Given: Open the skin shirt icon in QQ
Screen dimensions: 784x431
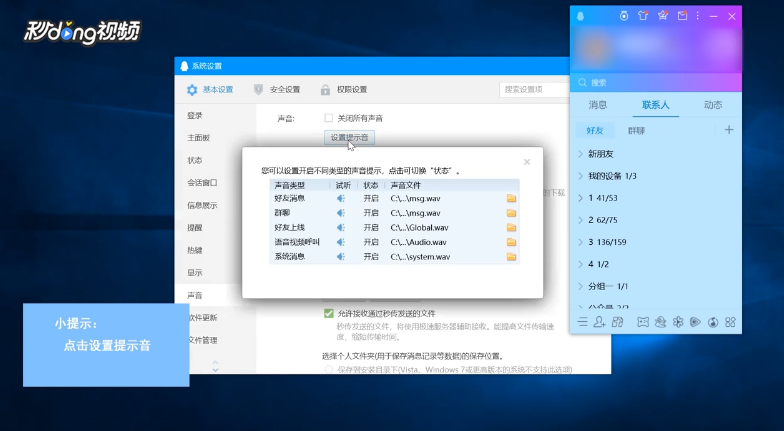Looking at the screenshot, I should click(x=643, y=16).
